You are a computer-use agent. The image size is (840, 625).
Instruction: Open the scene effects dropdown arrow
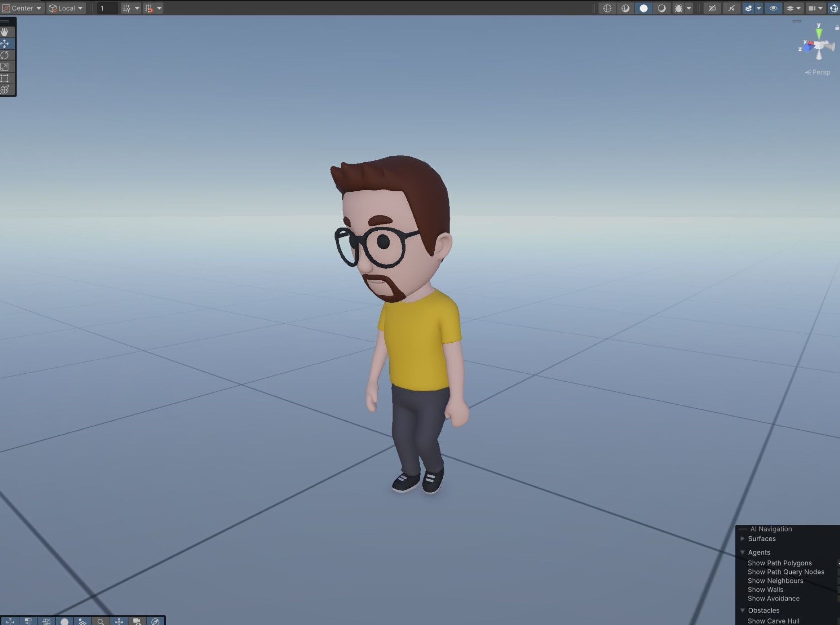[x=759, y=8]
